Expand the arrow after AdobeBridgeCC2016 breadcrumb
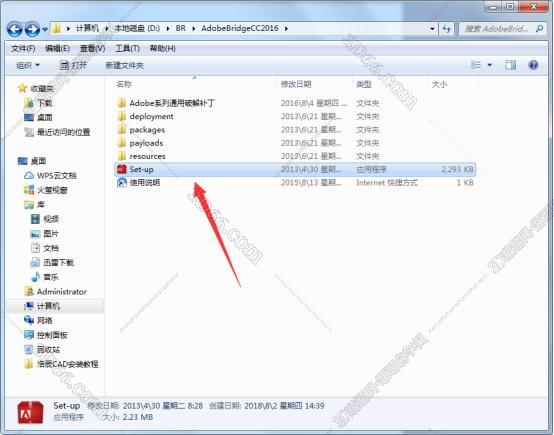Screen dimensions: 554x435 tap(286, 28)
